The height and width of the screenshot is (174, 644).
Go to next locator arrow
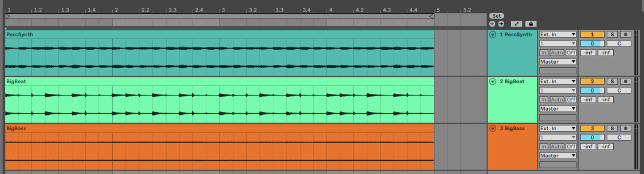pyautogui.click(x=501, y=24)
